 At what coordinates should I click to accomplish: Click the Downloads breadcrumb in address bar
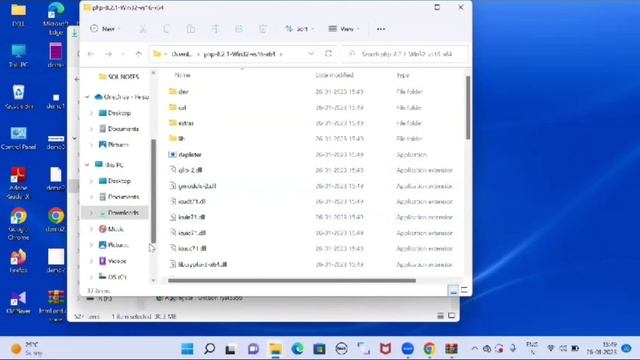pos(182,54)
